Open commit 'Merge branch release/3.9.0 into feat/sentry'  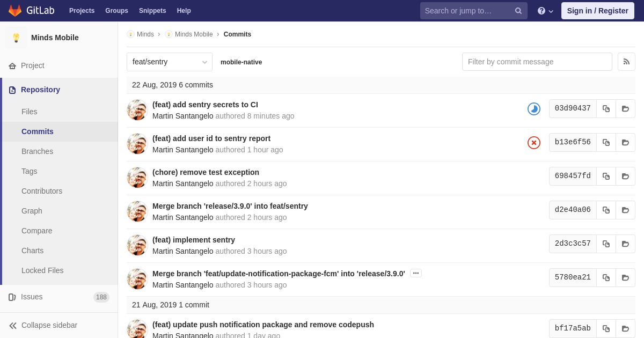(x=230, y=206)
